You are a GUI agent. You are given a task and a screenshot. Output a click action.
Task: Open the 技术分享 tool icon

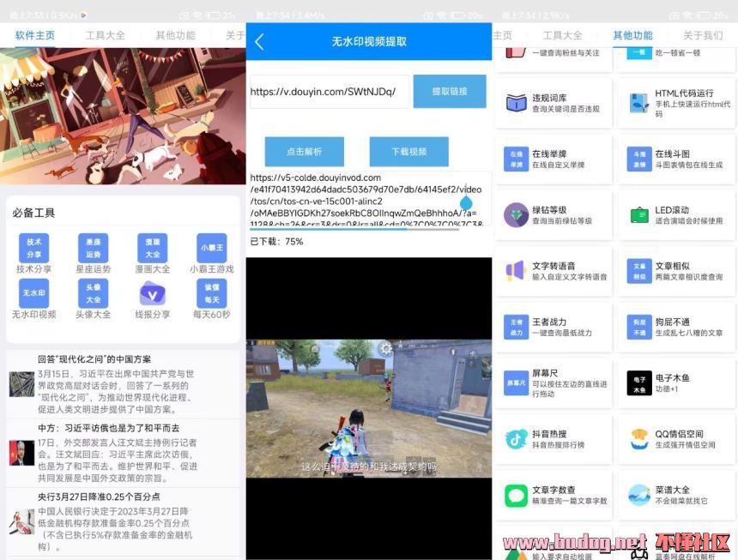(x=33, y=248)
